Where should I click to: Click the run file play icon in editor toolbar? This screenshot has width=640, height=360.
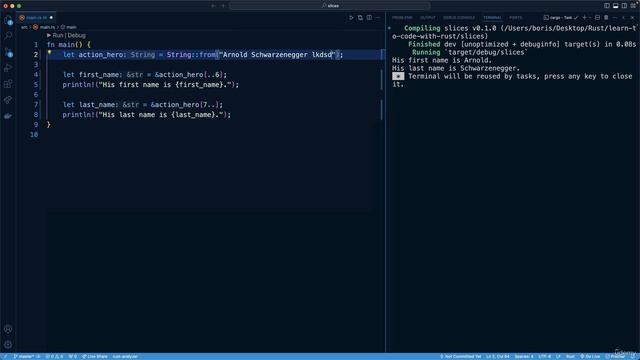(351, 18)
